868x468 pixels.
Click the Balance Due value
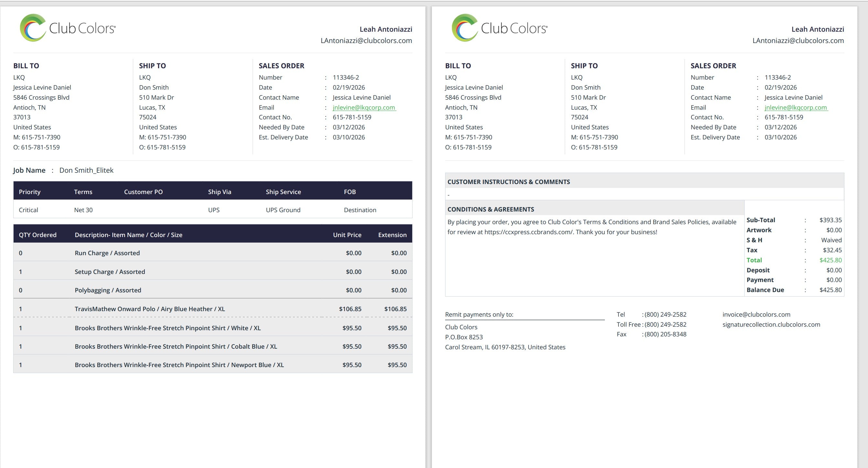point(830,290)
